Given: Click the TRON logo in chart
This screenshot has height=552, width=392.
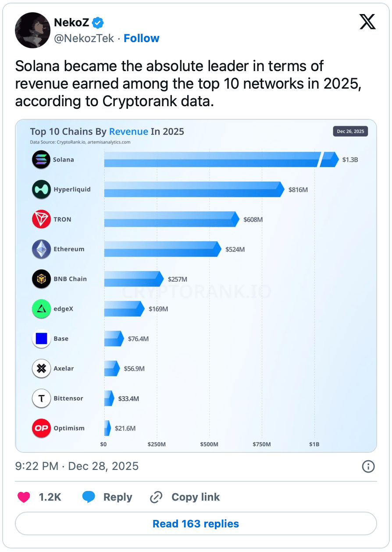Looking at the screenshot, I should pos(41,219).
